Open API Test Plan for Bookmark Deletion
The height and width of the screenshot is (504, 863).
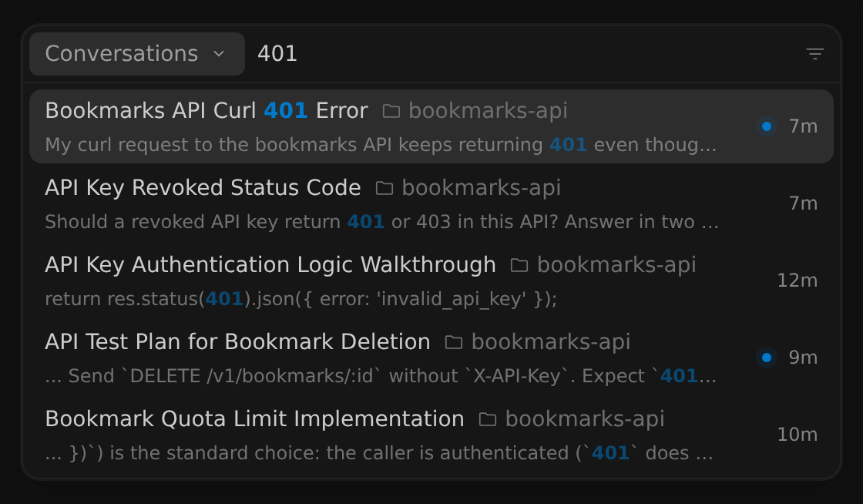pos(431,358)
